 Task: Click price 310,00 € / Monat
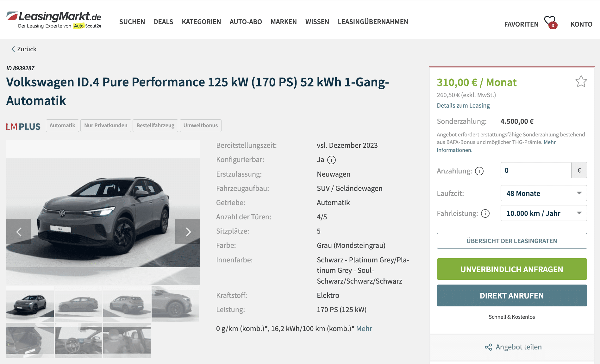477,82
